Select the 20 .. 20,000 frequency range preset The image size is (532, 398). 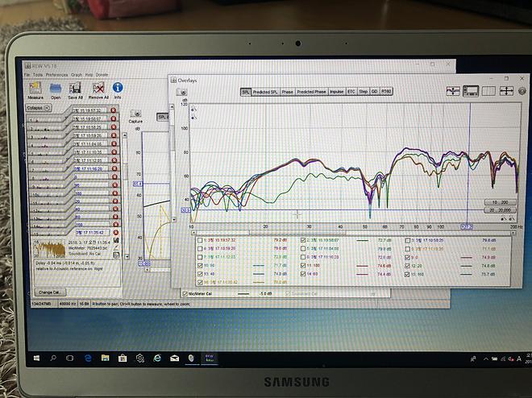(x=500, y=210)
